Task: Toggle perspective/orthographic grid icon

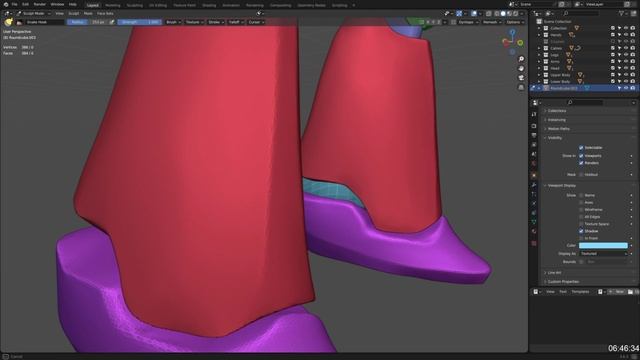Action: click(521, 87)
